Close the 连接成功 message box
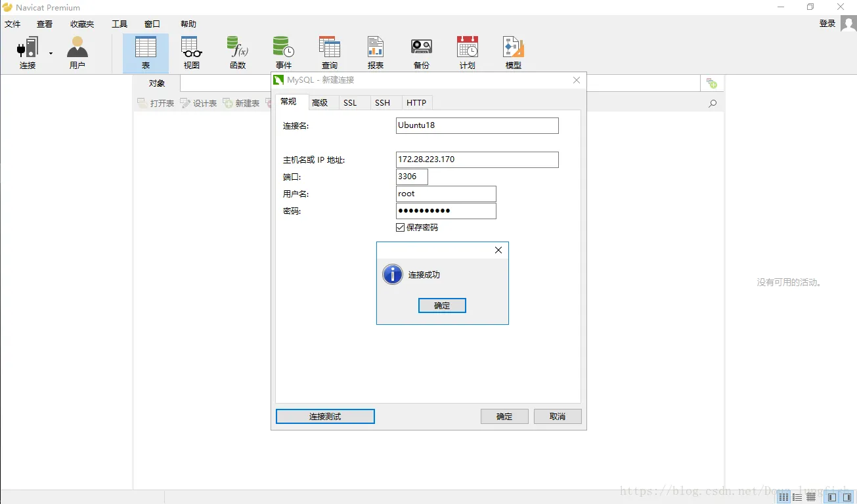The width and height of the screenshot is (857, 504). tap(498, 250)
